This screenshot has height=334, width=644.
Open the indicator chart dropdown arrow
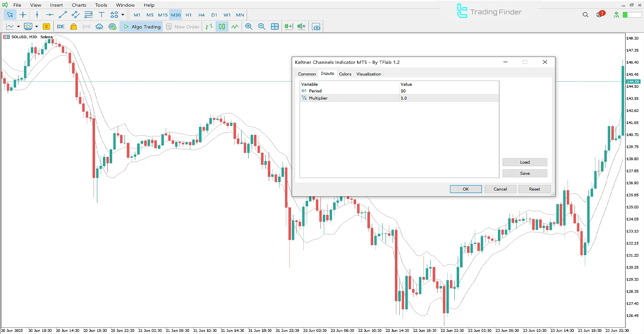point(37,26)
